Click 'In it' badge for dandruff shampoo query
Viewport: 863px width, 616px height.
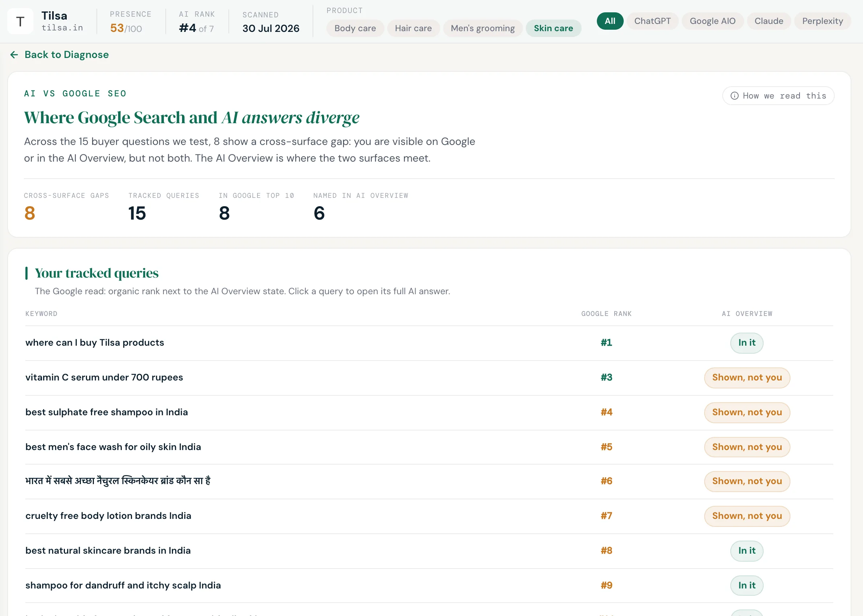[747, 586]
